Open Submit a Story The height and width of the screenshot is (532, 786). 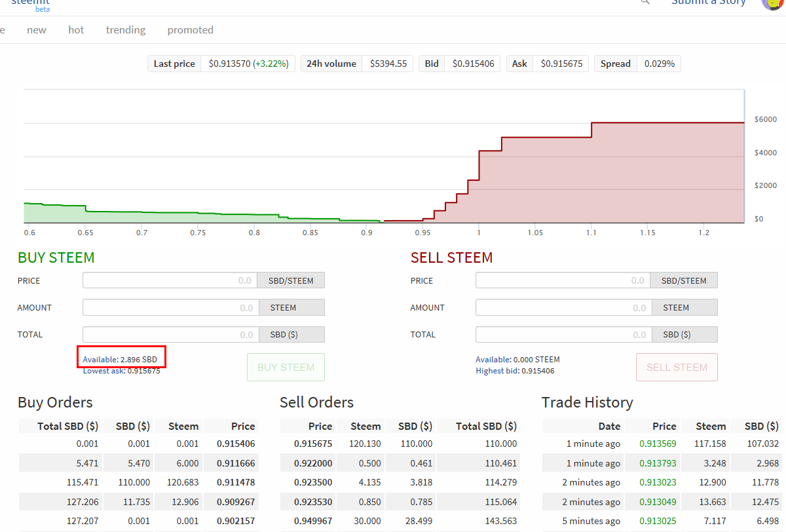[708, 3]
